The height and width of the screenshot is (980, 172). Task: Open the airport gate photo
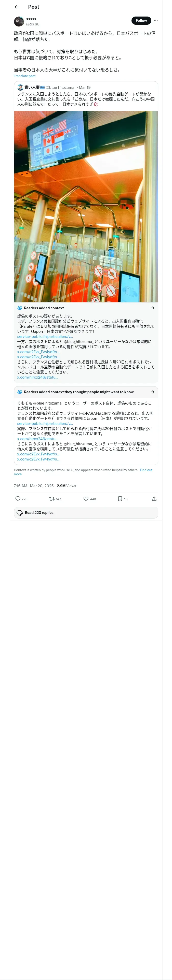(86, 206)
